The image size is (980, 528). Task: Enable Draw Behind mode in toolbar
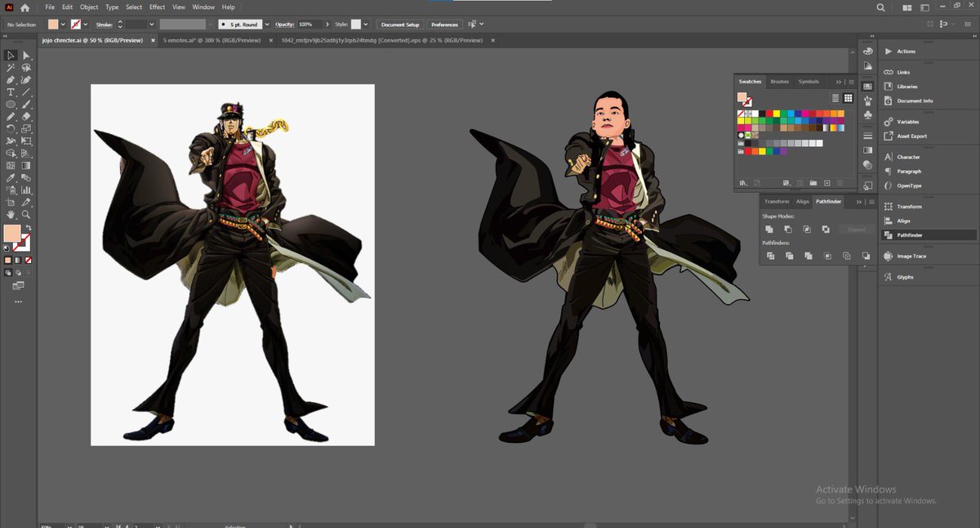(x=18, y=273)
